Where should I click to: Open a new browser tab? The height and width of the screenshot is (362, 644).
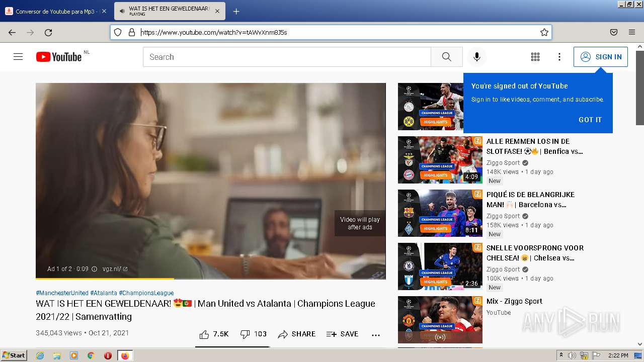pyautogui.click(x=236, y=11)
